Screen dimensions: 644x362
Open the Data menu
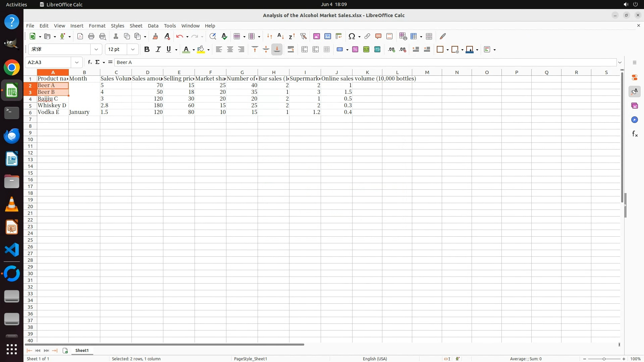pos(153,25)
